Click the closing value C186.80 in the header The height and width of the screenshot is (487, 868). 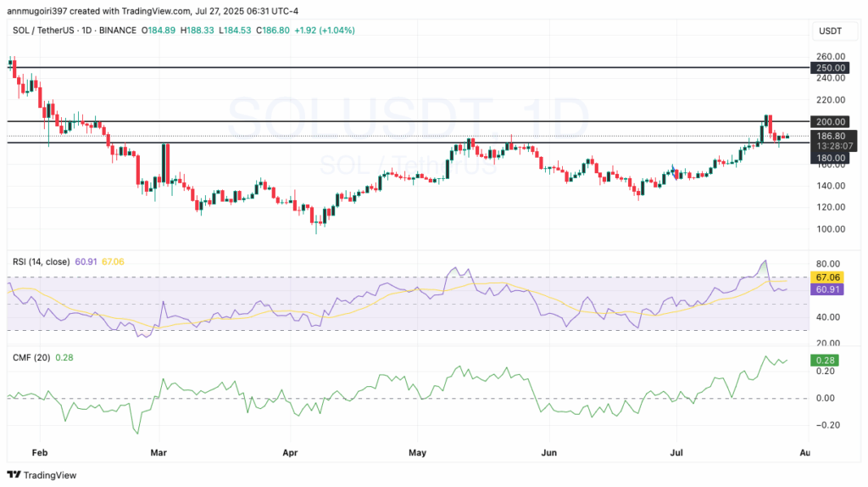point(272,31)
